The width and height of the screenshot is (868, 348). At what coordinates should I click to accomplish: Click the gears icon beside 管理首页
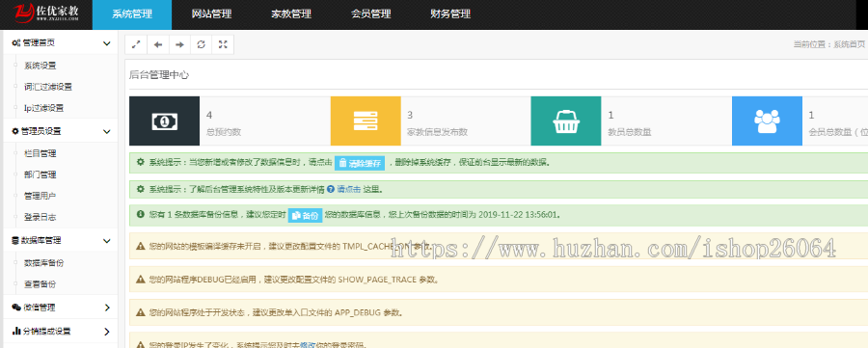pos(15,42)
